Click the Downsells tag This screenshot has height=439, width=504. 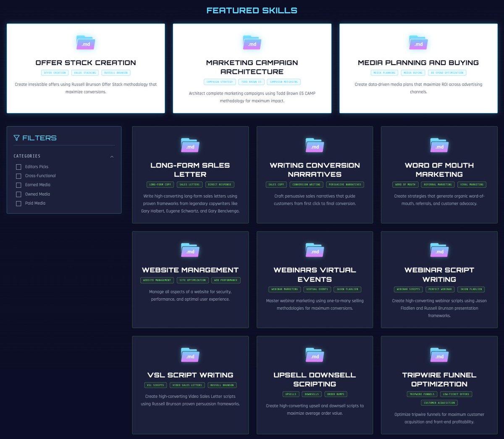click(312, 394)
